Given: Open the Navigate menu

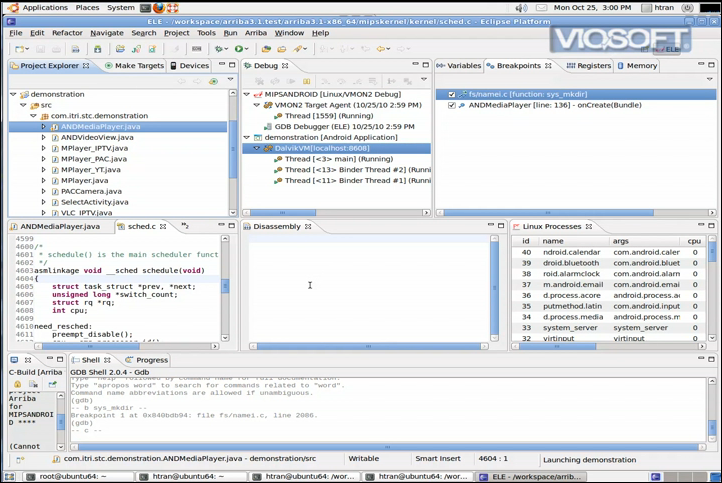Looking at the screenshot, I should [107, 33].
